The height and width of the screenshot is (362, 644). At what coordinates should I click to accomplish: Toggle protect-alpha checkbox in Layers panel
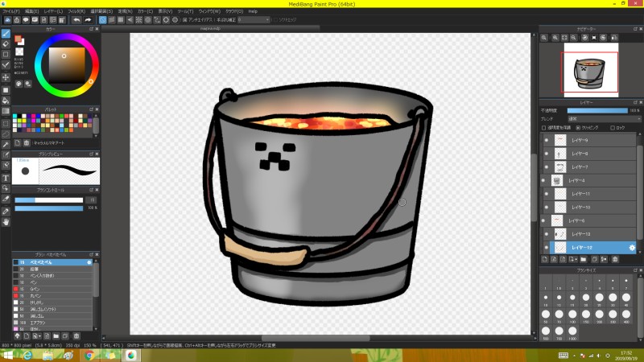tap(544, 128)
